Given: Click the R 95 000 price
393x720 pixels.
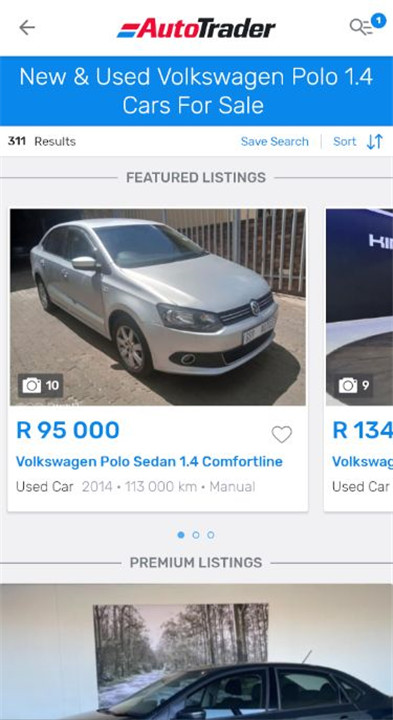Looking at the screenshot, I should point(68,430).
